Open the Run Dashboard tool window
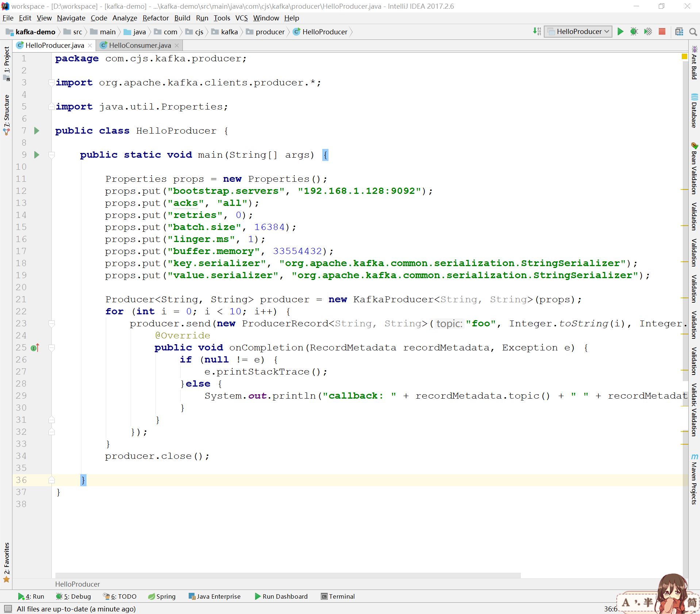700x614 pixels. click(281, 596)
